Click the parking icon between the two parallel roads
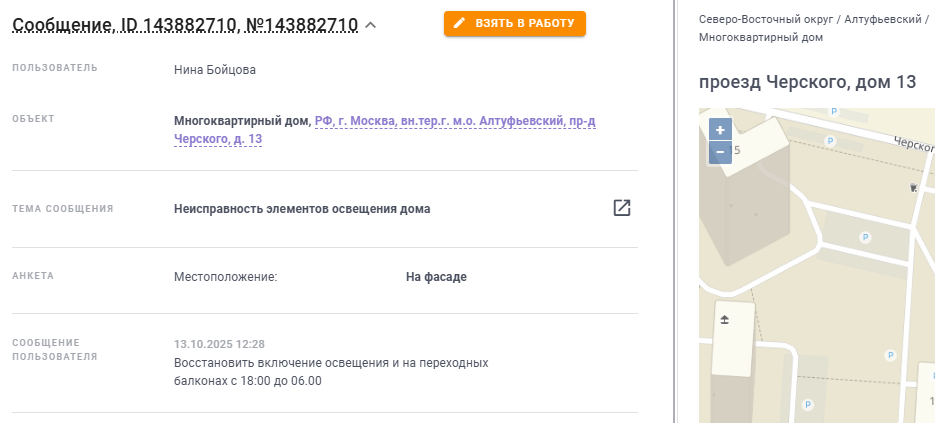 tap(866, 236)
